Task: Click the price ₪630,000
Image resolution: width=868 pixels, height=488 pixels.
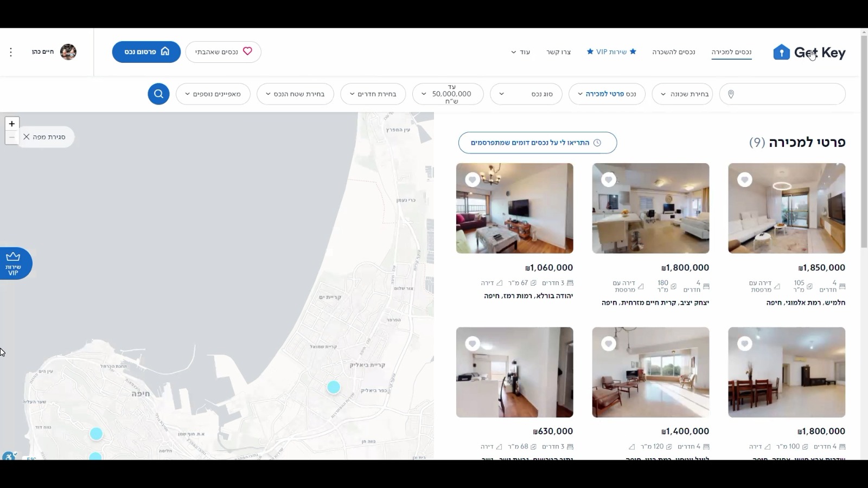Action: pos(553,432)
